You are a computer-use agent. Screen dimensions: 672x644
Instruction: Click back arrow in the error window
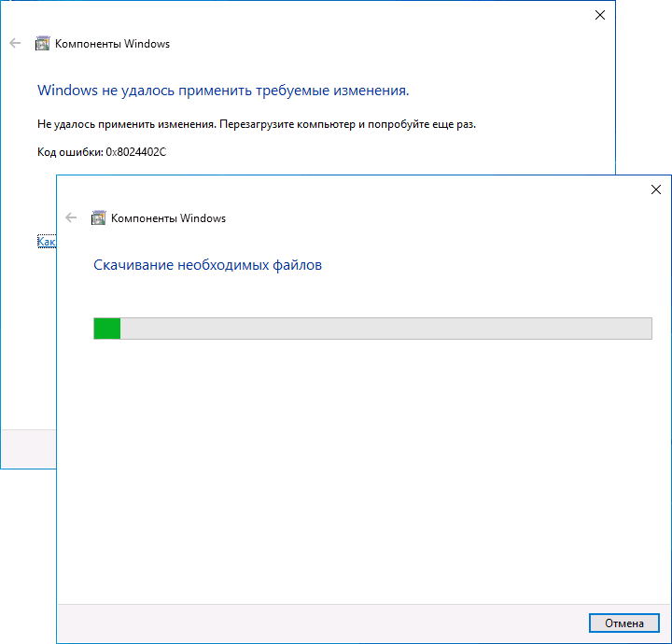coord(15,43)
